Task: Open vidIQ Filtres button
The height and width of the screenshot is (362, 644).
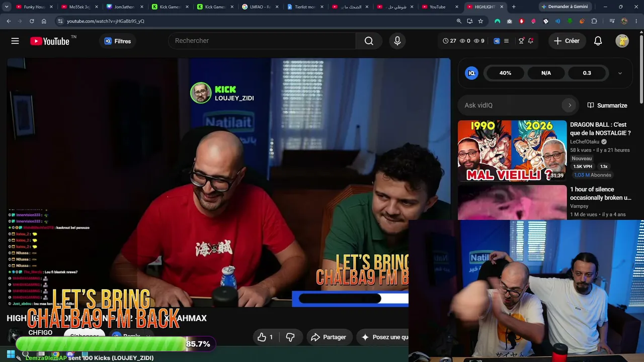Action: click(117, 41)
